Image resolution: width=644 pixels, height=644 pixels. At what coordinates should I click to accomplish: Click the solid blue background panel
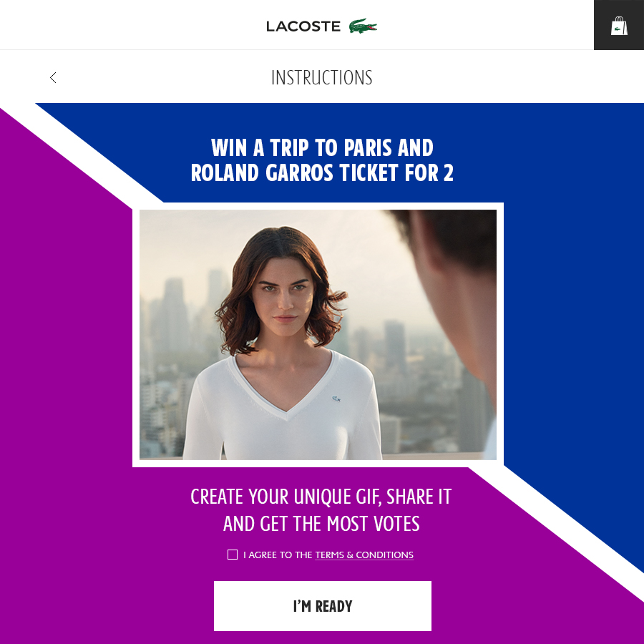point(571,288)
